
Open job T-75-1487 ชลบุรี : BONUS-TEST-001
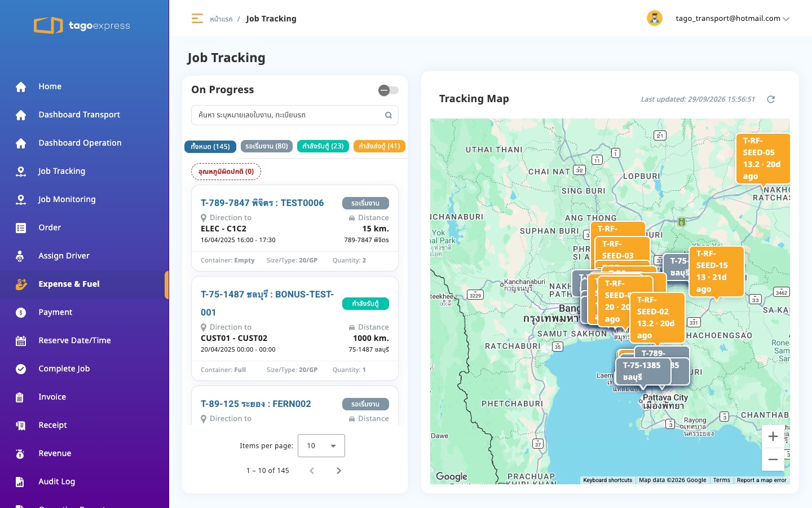(x=267, y=303)
